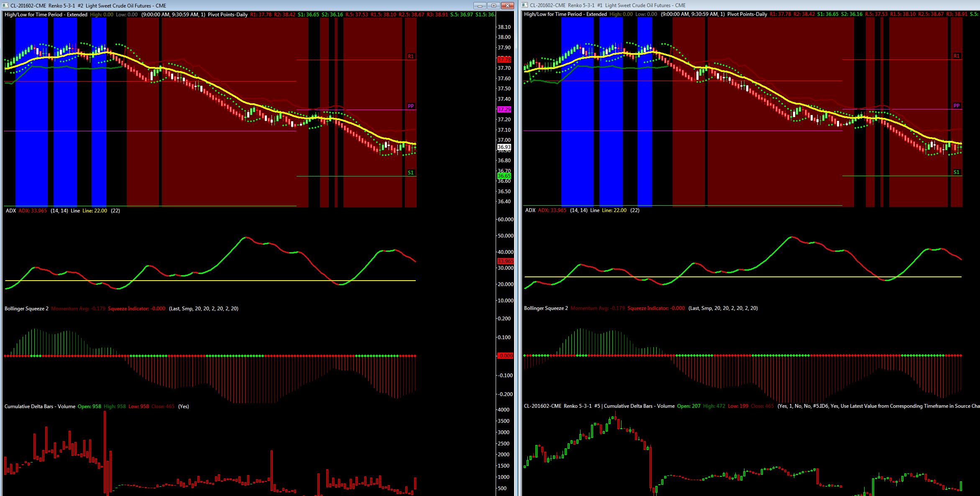The height and width of the screenshot is (496, 980).
Task: Click the red 33.965 ADX scale marker
Action: 505,261
